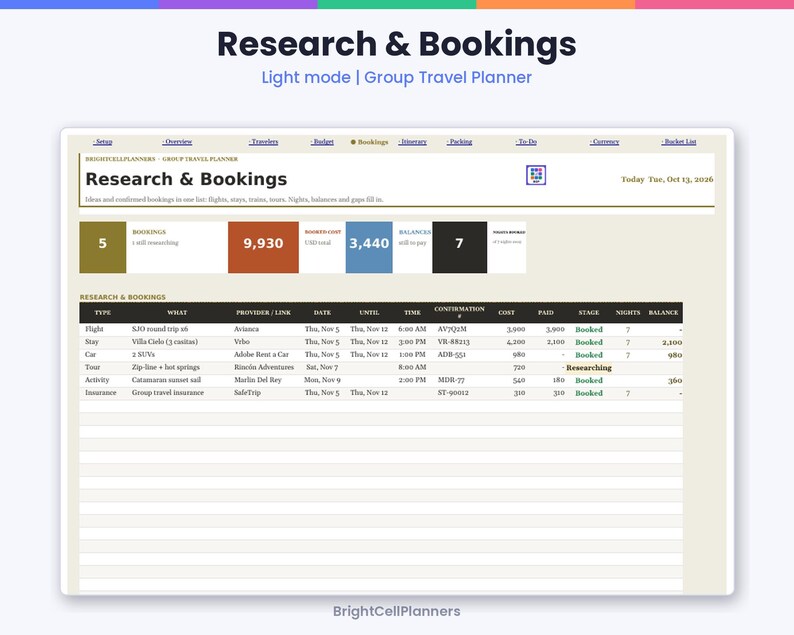Select the Mon, Nov 9 date cell
The height and width of the screenshot is (635, 794).
point(322,380)
